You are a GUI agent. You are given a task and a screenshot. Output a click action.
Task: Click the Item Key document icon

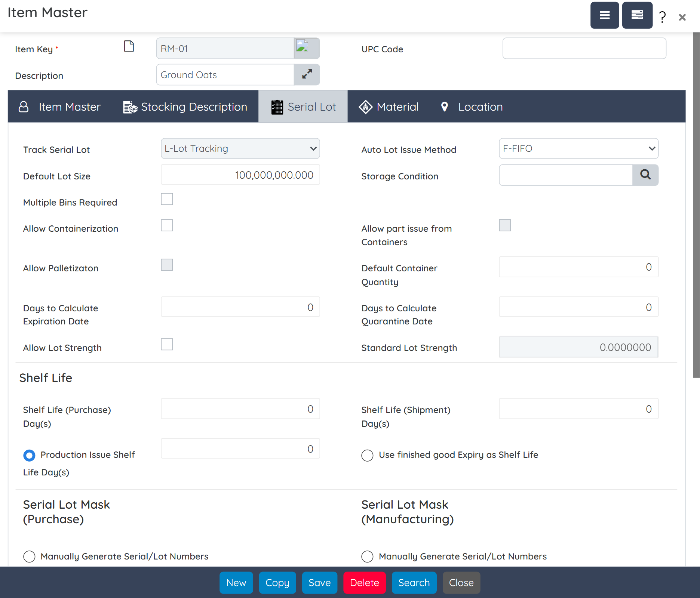coord(129,46)
